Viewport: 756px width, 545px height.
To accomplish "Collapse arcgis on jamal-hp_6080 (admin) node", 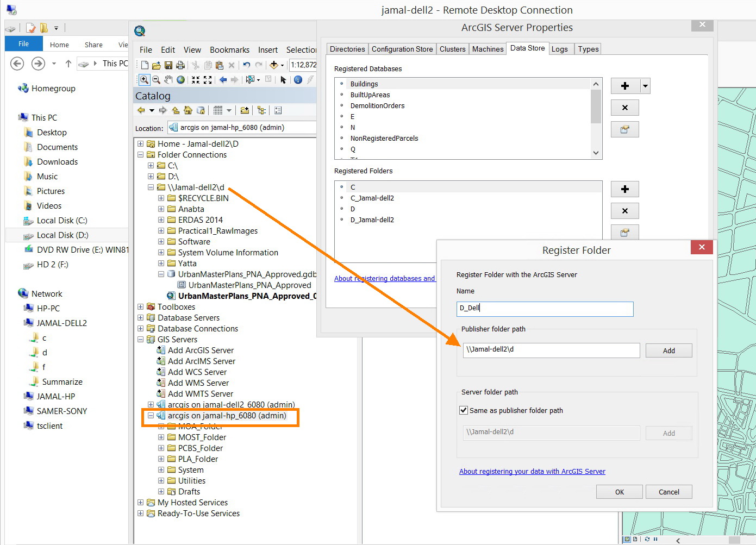I will [151, 416].
